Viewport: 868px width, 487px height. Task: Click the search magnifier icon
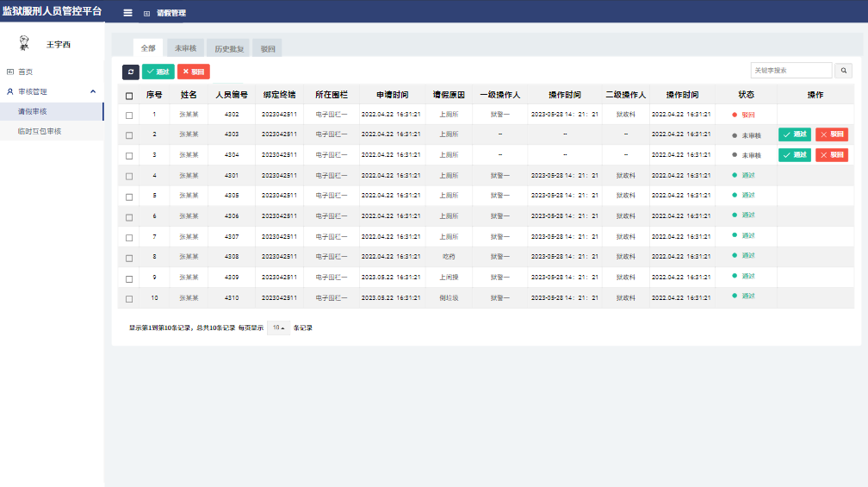[844, 71]
